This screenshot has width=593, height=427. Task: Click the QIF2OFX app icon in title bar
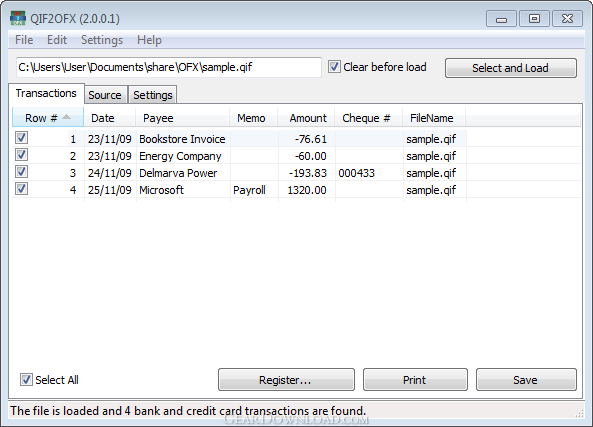pos(18,18)
